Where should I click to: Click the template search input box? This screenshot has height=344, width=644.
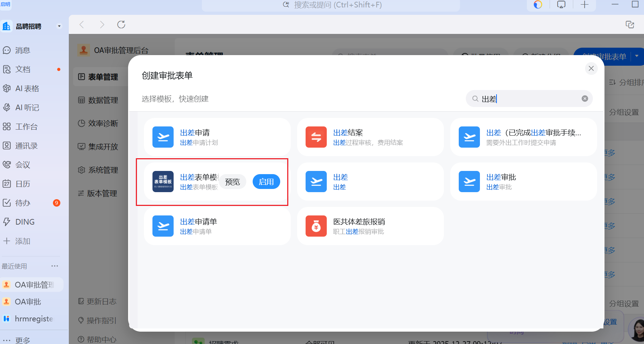click(529, 99)
